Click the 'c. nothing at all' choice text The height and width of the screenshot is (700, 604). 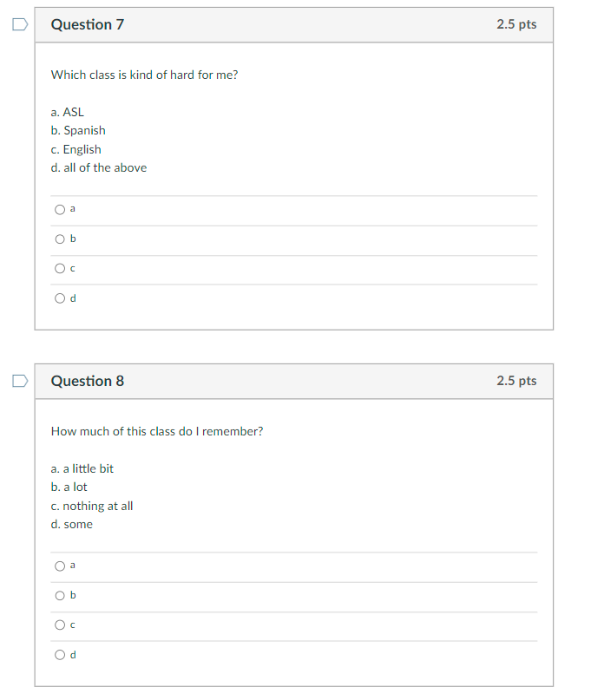coord(92,506)
